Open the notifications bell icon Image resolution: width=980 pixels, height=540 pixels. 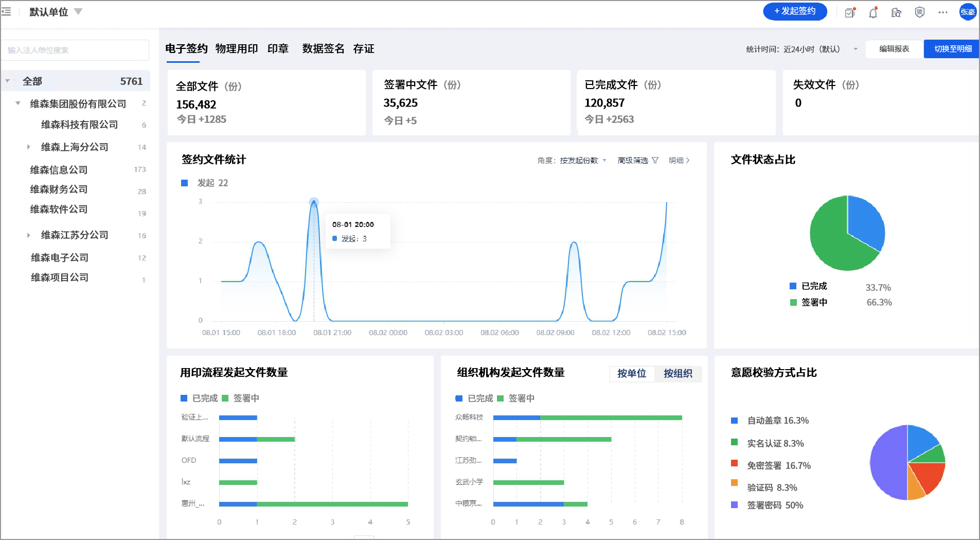click(873, 12)
